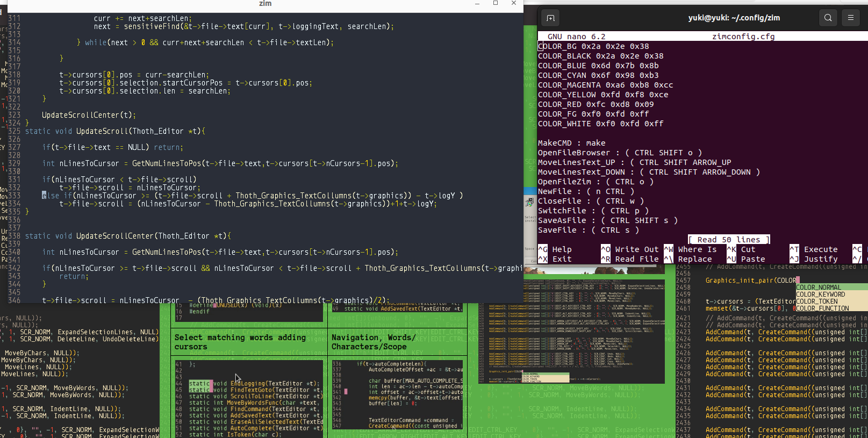Open the terminal hamburger menu
The height and width of the screenshot is (438, 868).
pyautogui.click(x=851, y=18)
